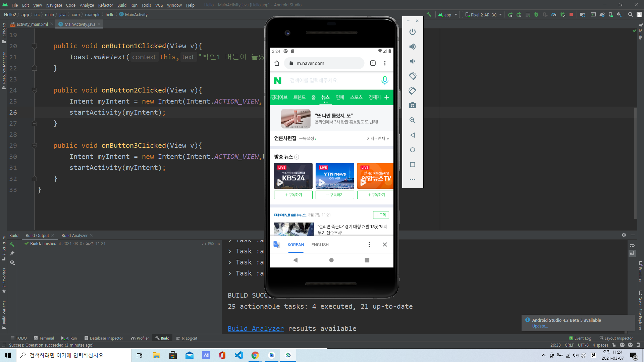The width and height of the screenshot is (644, 362).
Task: Click the Build Analyzer link in output
Action: click(x=256, y=328)
